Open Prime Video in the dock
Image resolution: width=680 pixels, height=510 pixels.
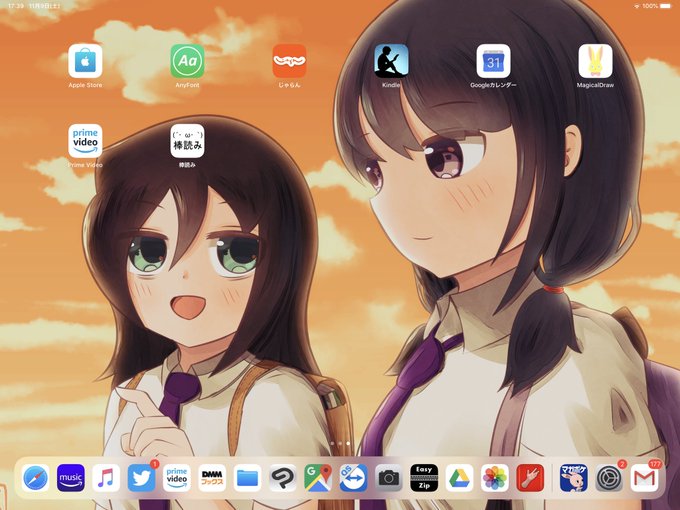(x=177, y=478)
